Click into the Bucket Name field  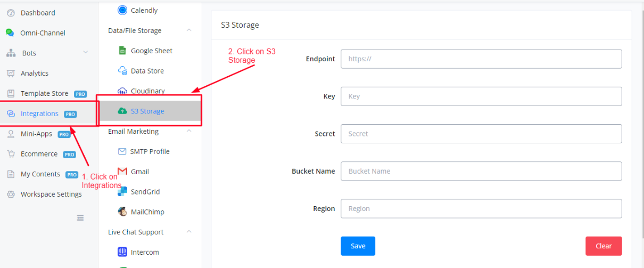tap(481, 171)
